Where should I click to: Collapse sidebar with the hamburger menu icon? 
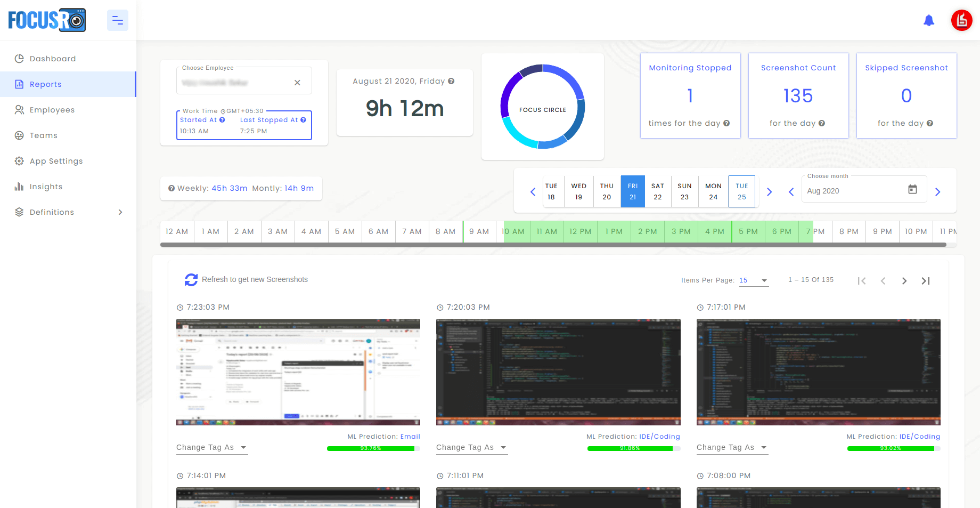coord(117,21)
